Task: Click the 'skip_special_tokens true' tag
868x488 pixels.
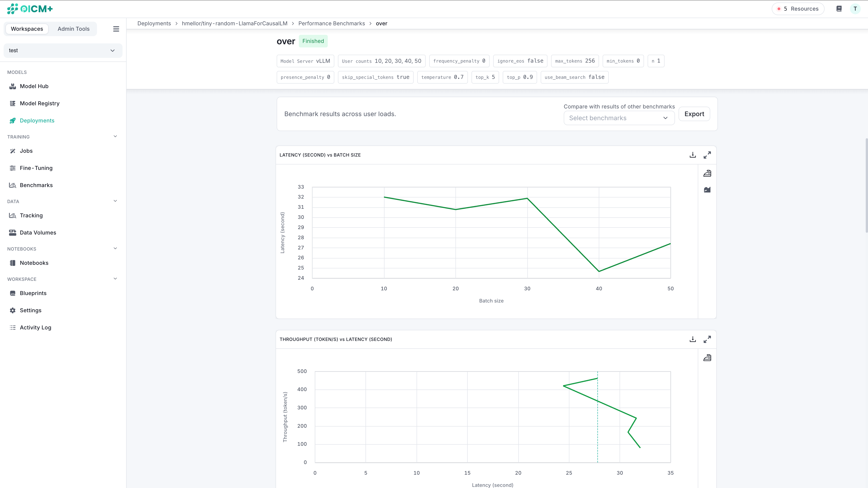Action: [x=376, y=77]
